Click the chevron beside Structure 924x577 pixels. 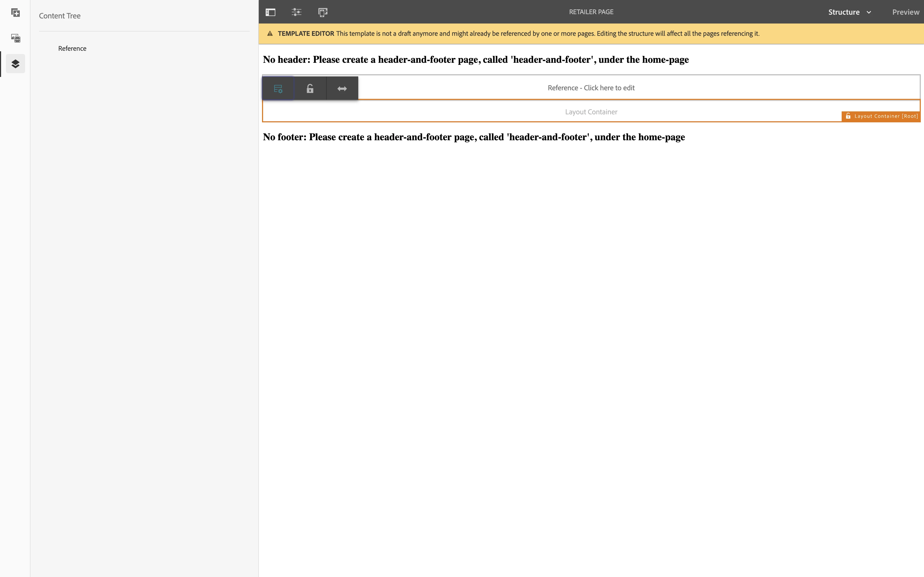point(869,12)
